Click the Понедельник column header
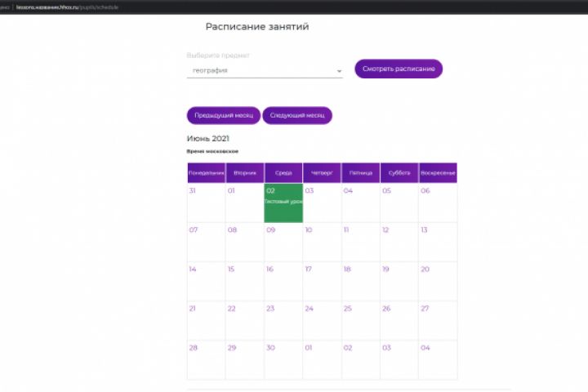This screenshot has height=392, width=588. 206,173
